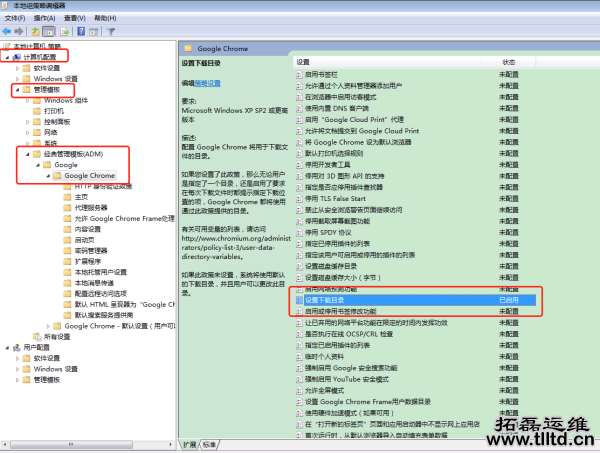The image size is (600, 453).
Task: Select the 所有设置 tree item
Action: [57, 337]
